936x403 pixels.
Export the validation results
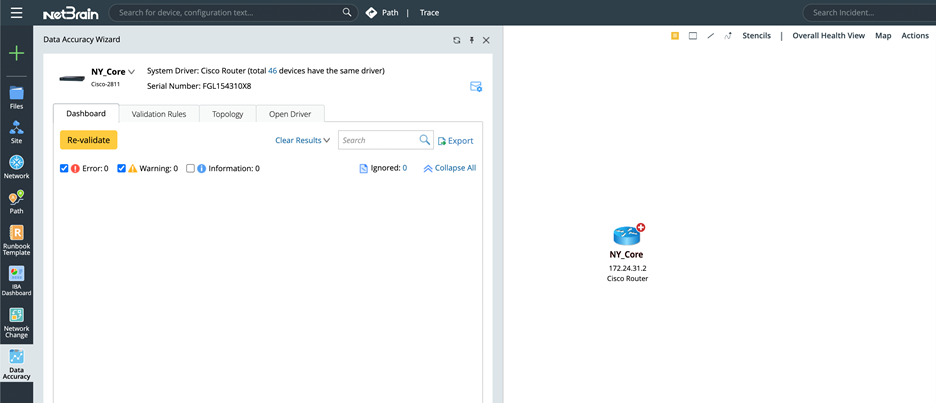point(455,141)
